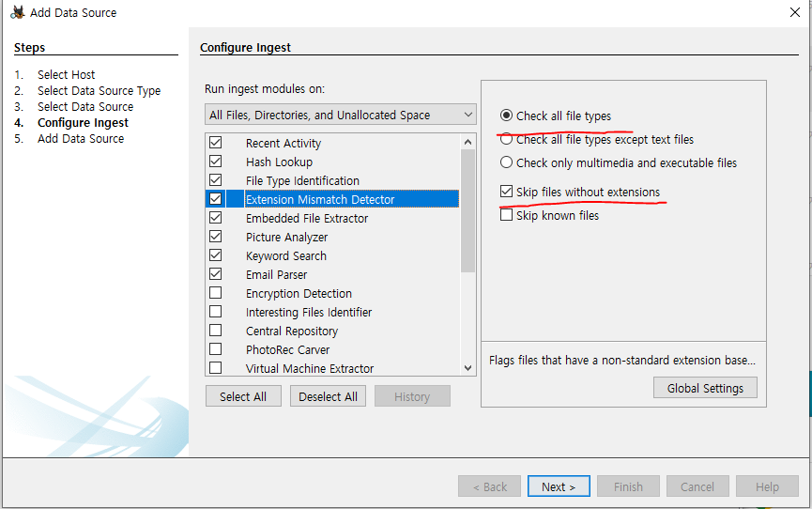Image resolution: width=812 pixels, height=509 pixels.
Task: Select Central Repository module name
Action: [292, 331]
